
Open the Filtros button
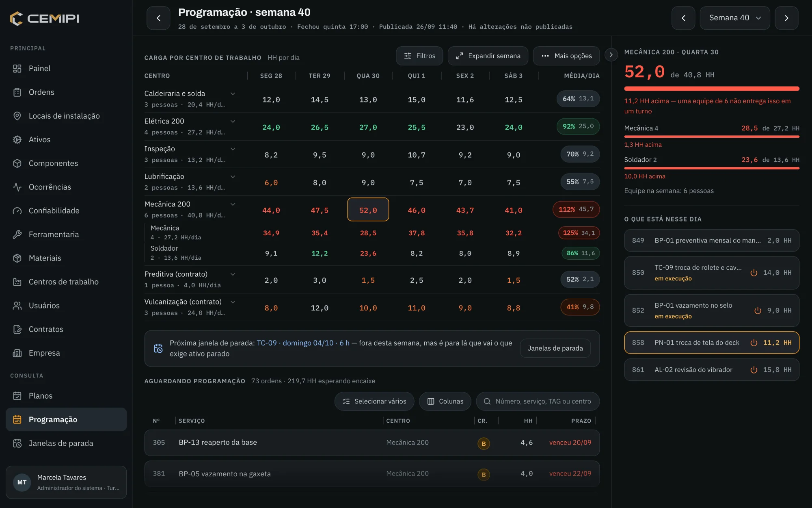click(419, 56)
